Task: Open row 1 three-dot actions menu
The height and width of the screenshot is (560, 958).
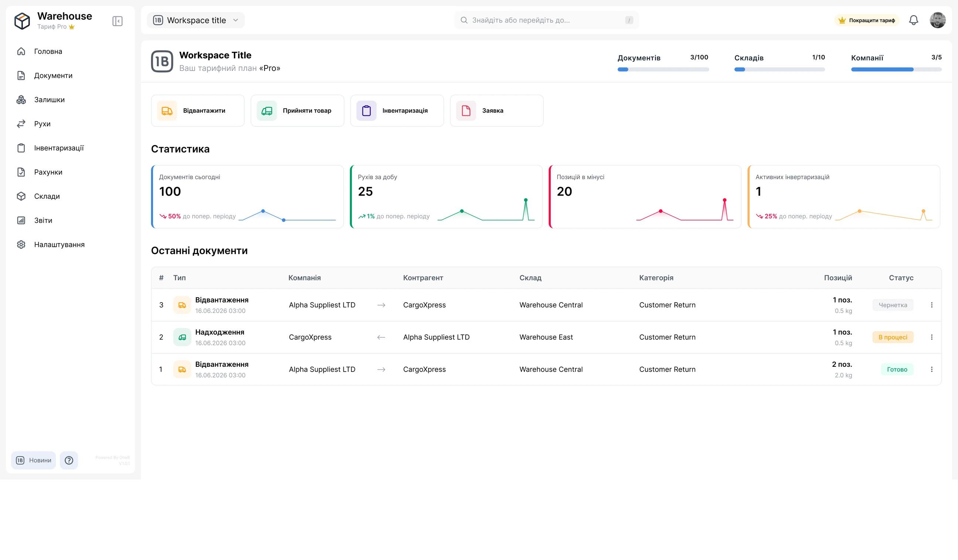Action: (x=931, y=369)
